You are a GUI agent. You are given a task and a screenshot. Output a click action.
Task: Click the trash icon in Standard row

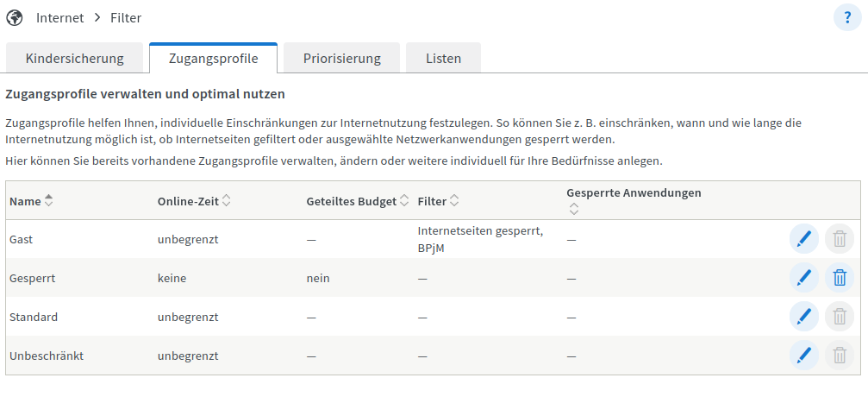click(839, 317)
